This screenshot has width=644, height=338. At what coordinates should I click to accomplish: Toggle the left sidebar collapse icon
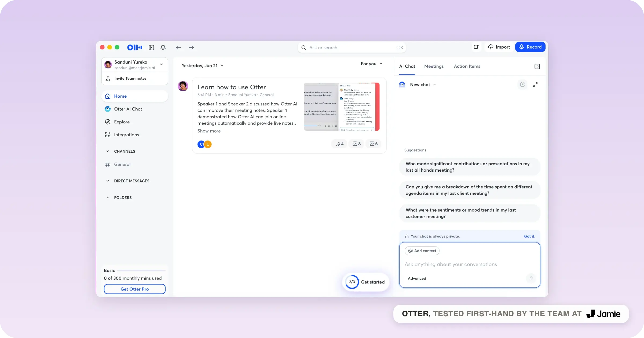pyautogui.click(x=151, y=47)
